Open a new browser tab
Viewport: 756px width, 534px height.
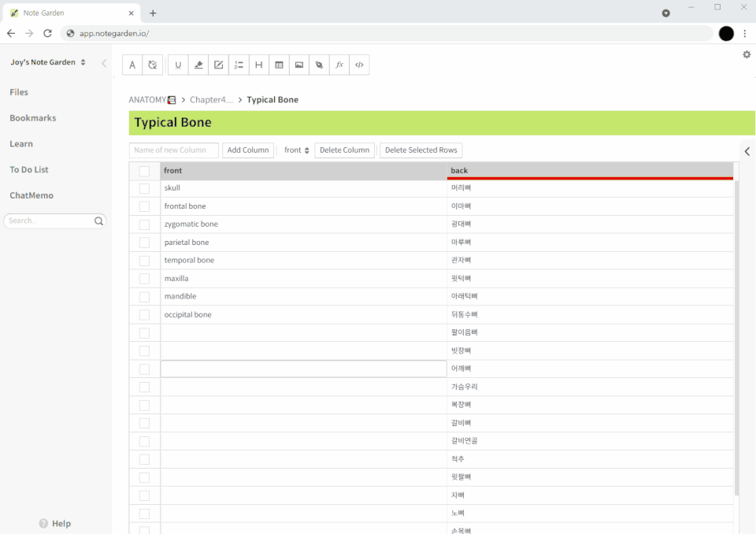(x=153, y=13)
